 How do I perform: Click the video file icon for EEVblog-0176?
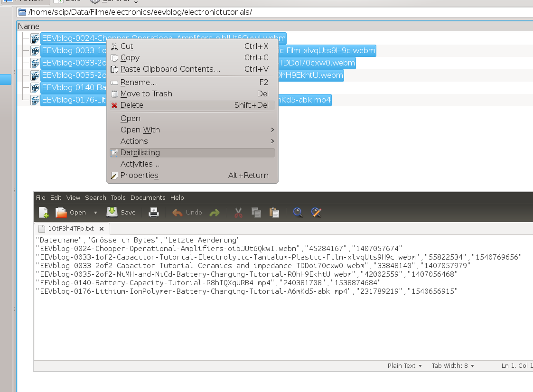pyautogui.click(x=35, y=100)
